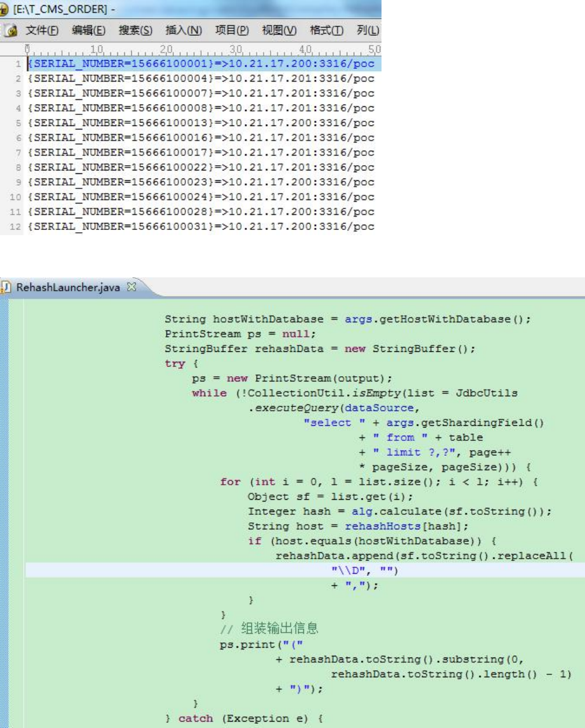Select line with SERIAL_NUMBER=15666100031
The height and width of the screenshot is (728, 585).
pos(201,226)
